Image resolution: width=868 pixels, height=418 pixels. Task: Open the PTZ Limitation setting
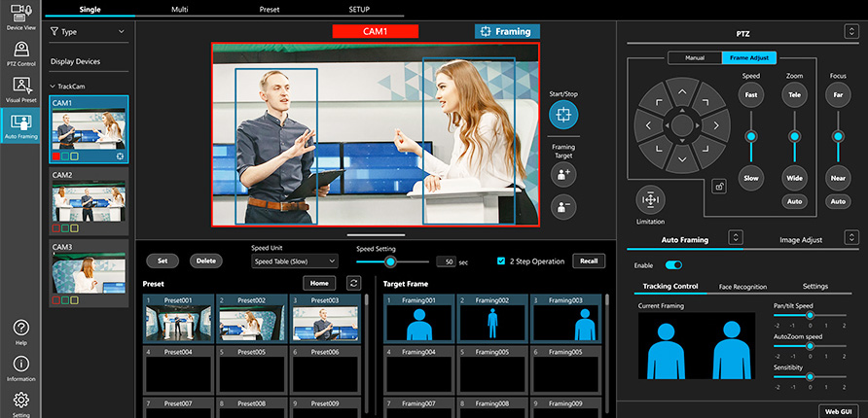click(x=649, y=199)
